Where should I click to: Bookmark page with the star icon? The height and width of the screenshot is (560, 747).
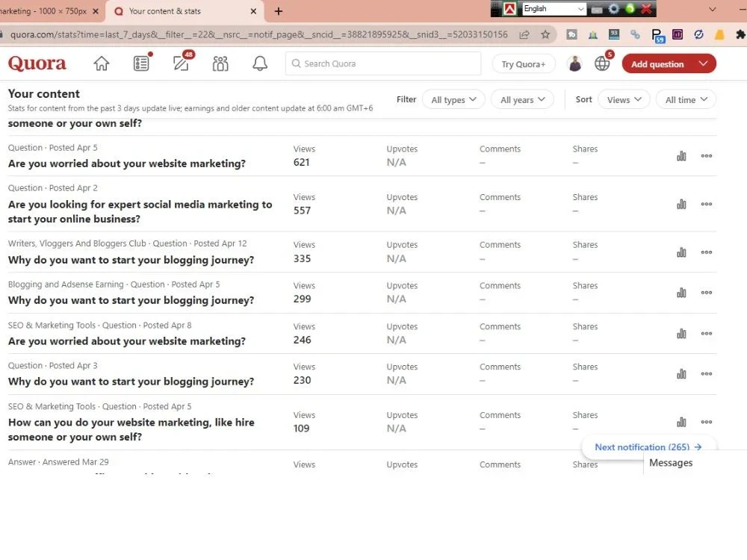[545, 34]
